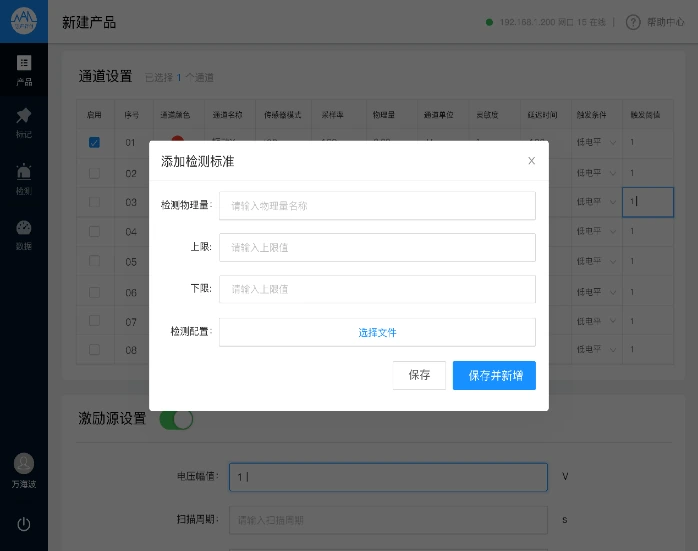Click the app logo in the top-left corner
This screenshot has height=551, width=698.
(x=24, y=21)
